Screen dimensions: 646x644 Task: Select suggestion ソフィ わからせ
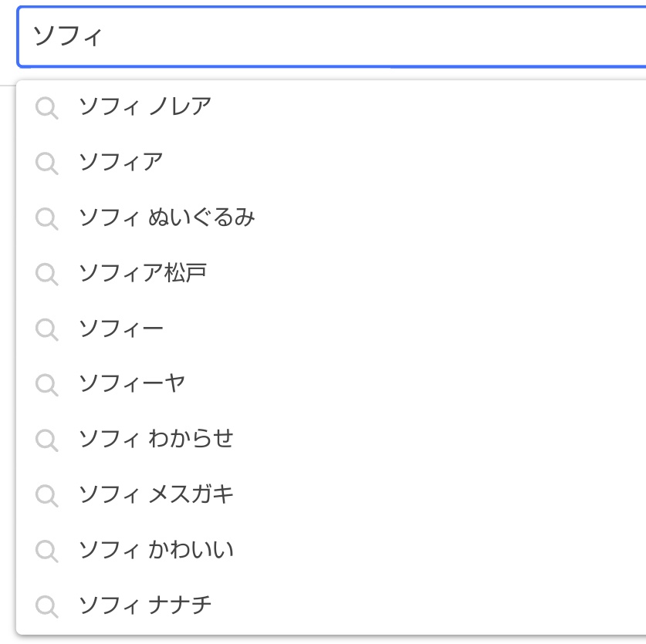(331, 440)
